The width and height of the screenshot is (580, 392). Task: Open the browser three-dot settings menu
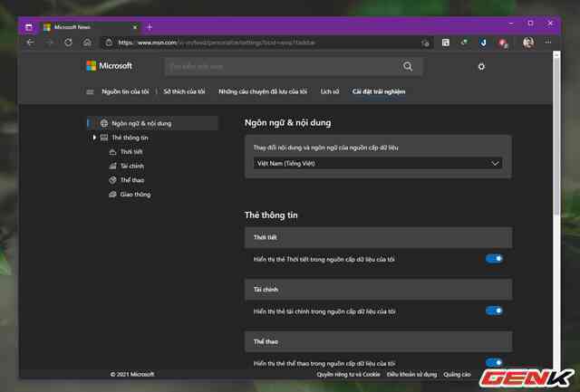pos(547,43)
